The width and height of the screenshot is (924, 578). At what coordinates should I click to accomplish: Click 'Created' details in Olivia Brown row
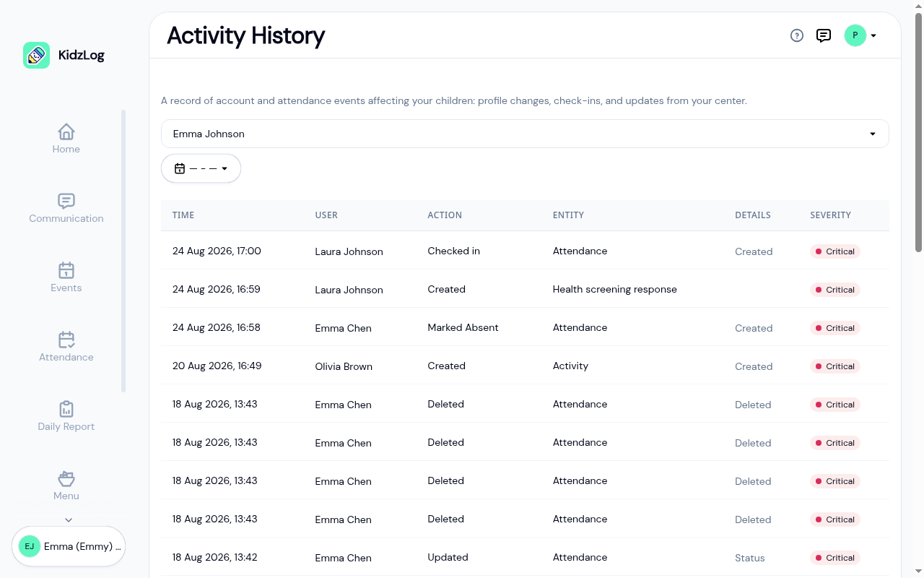click(x=754, y=367)
